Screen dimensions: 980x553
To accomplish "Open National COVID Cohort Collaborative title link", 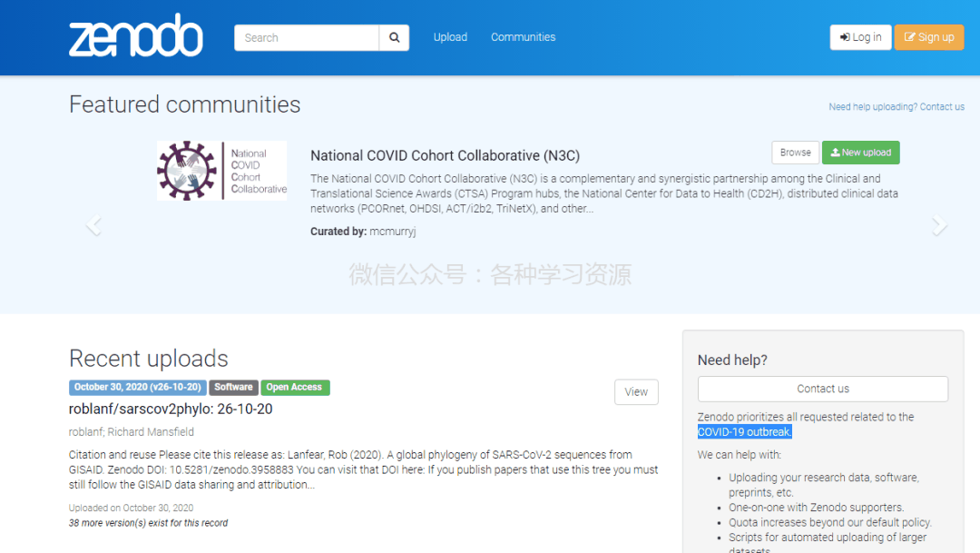I will tap(445, 155).
